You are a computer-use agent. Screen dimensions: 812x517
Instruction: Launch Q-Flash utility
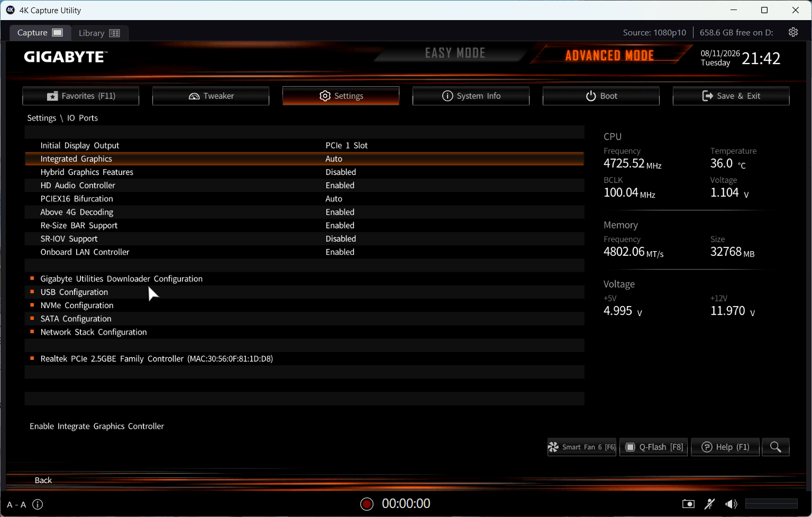[x=654, y=447]
